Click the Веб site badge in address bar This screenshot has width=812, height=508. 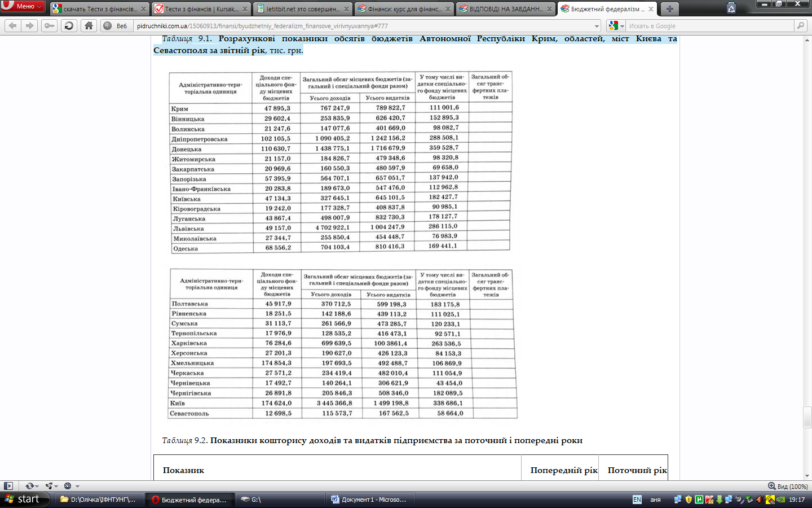pyautogui.click(x=116, y=26)
